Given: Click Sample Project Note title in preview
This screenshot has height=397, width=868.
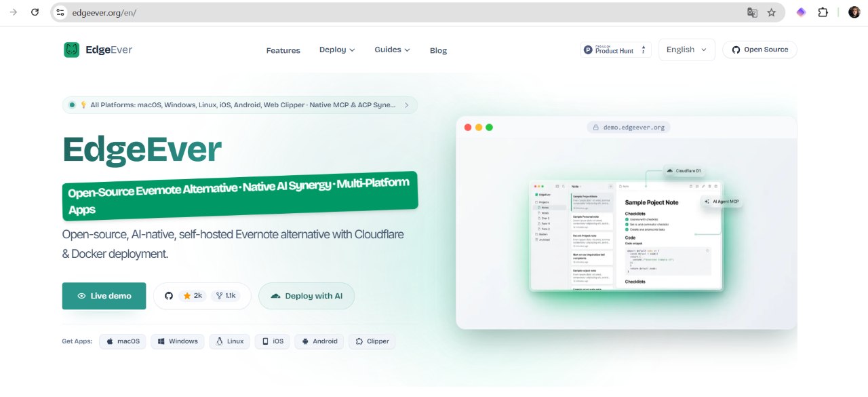Looking at the screenshot, I should (652, 202).
